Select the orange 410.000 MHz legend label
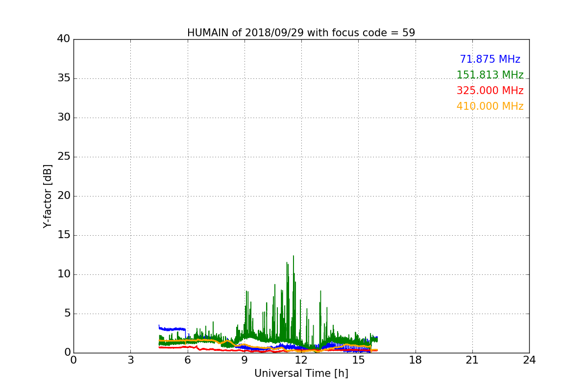The image size is (588, 392). pyautogui.click(x=490, y=106)
